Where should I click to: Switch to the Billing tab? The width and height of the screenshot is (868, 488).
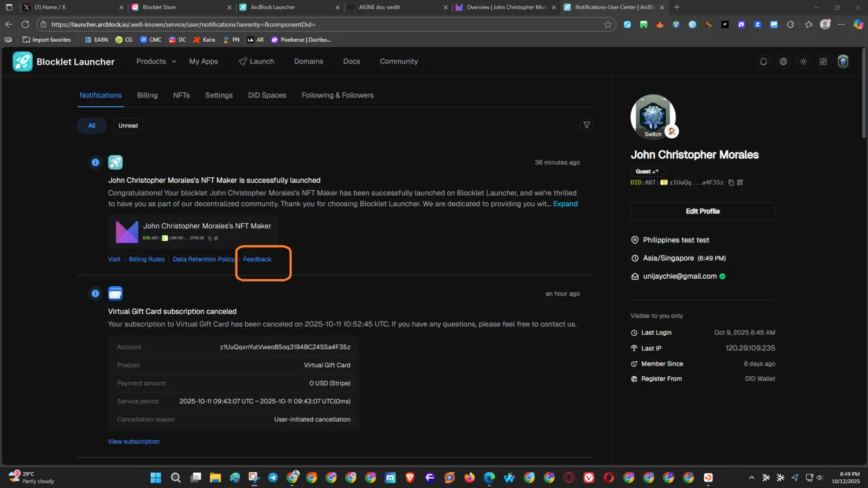148,95
